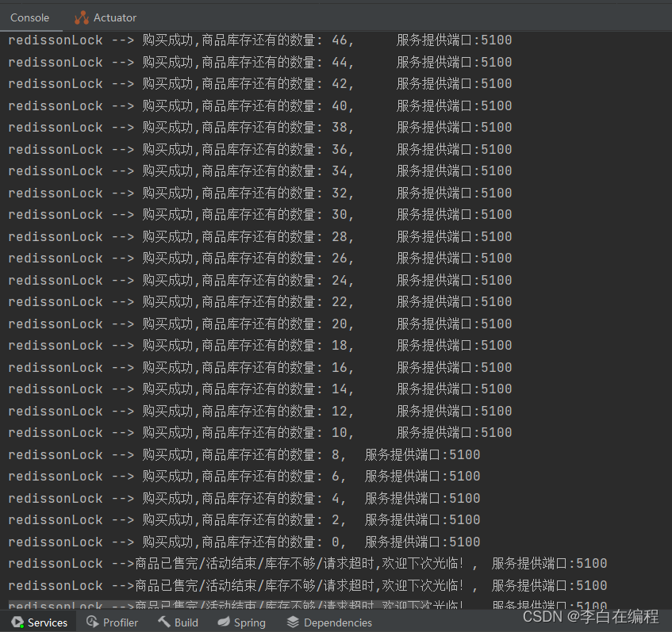Open the Spring tool window

(x=242, y=622)
